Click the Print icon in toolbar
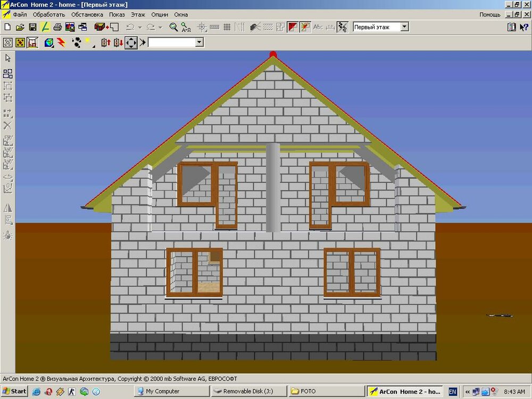The width and height of the screenshot is (532, 399). tap(57, 27)
